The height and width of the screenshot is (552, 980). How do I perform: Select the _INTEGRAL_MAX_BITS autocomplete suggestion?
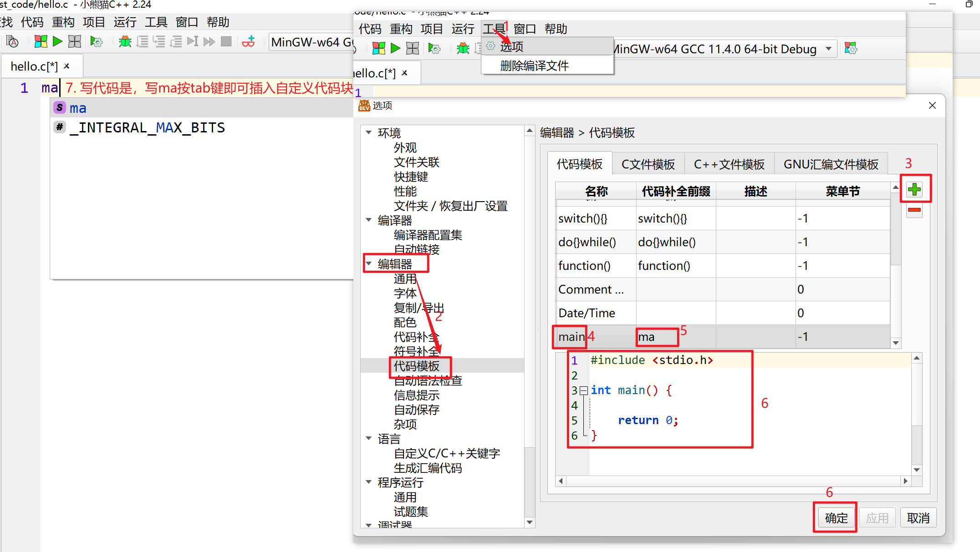point(147,128)
